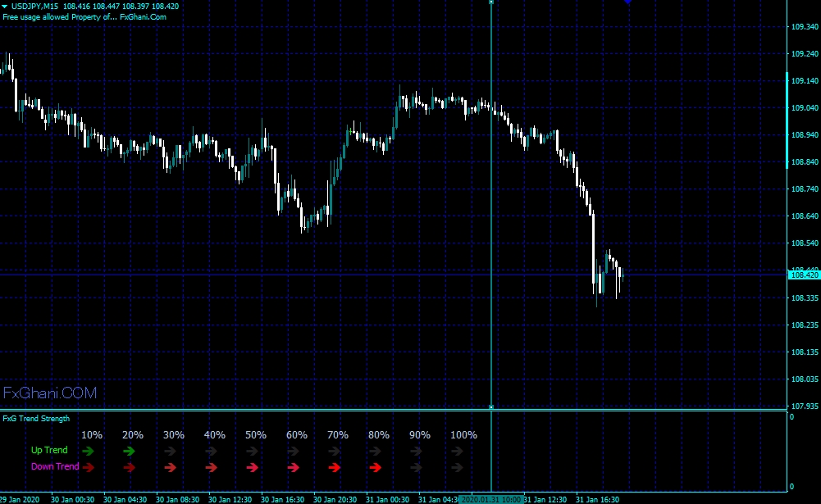Select the Up Trend arrow under 40%

(x=211, y=451)
